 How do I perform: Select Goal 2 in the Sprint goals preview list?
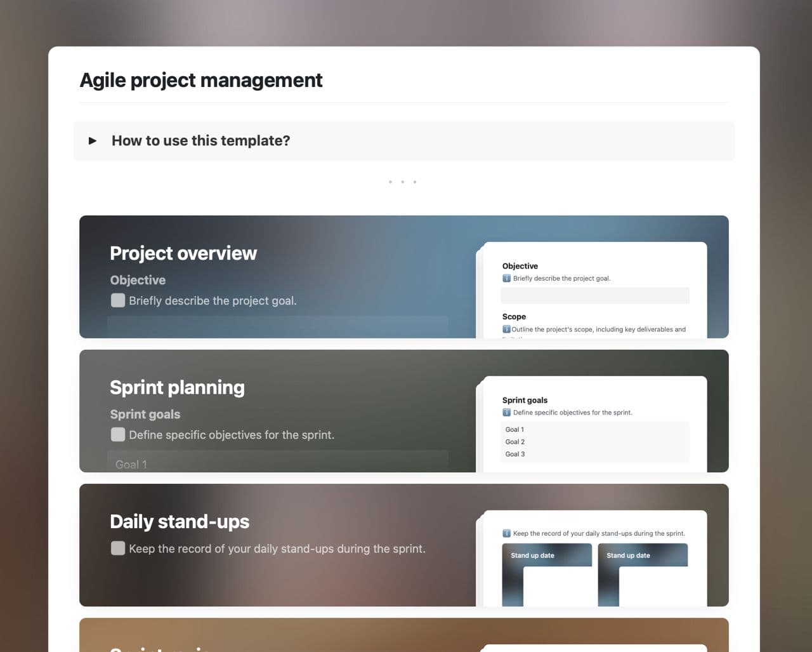(x=514, y=442)
